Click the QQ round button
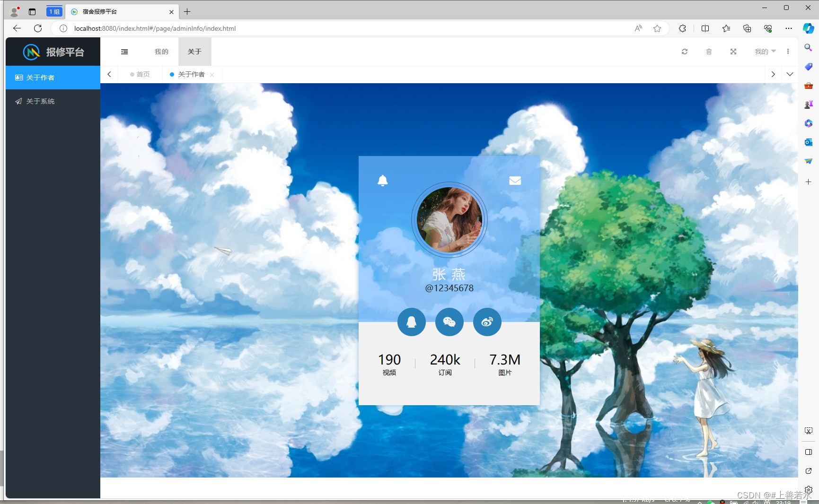This screenshot has width=819, height=504. (x=412, y=322)
